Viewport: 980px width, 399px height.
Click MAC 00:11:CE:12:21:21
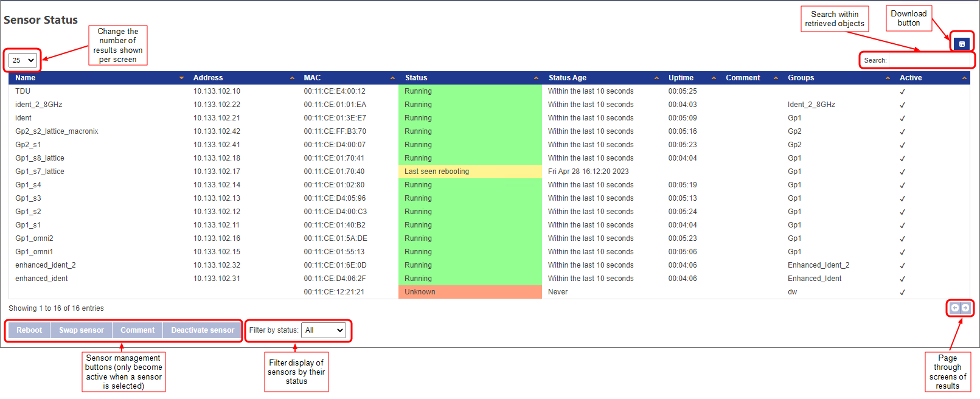pos(334,292)
